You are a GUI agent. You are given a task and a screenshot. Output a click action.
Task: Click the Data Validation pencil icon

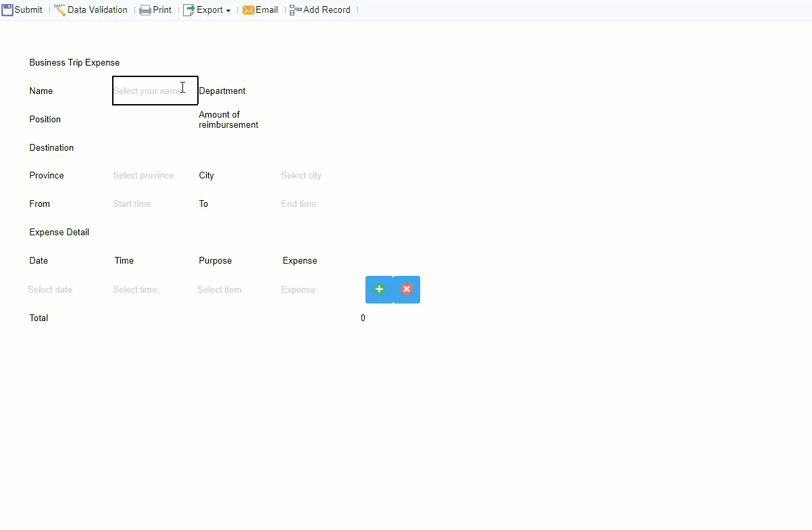click(59, 10)
